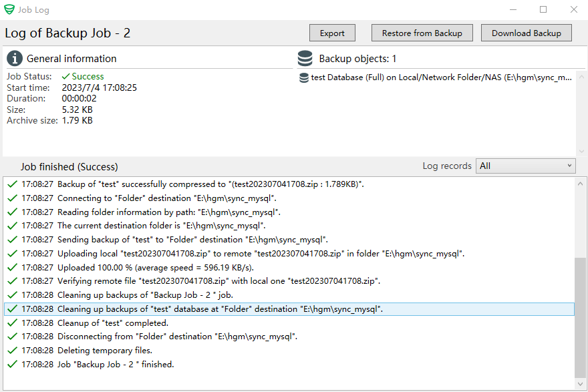Click the checkmark beside the Job finished log entry
The image size is (588, 392).
tap(11, 364)
